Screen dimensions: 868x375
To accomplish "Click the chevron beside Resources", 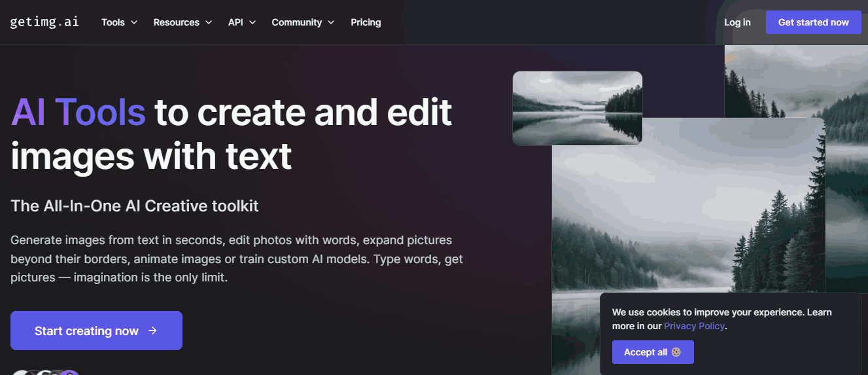I will tap(209, 22).
